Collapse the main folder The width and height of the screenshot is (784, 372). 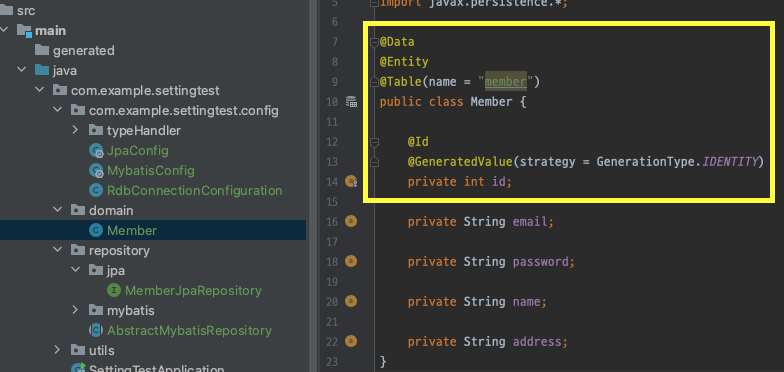click(4, 30)
